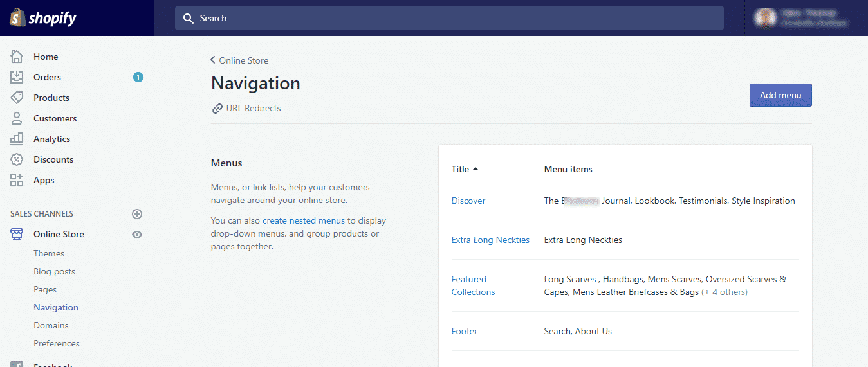Image resolution: width=868 pixels, height=367 pixels.
Task: Open Analytics via bar chart icon
Action: pyautogui.click(x=17, y=139)
